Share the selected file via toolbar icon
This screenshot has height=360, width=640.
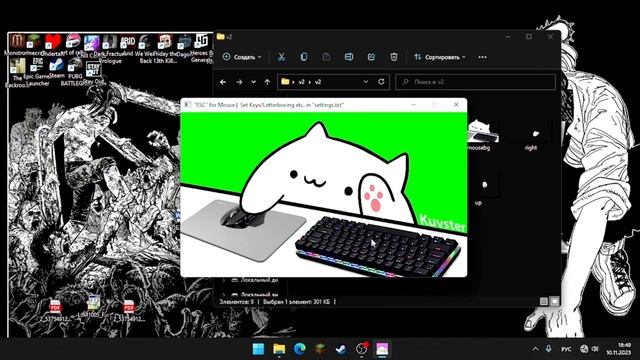click(371, 57)
